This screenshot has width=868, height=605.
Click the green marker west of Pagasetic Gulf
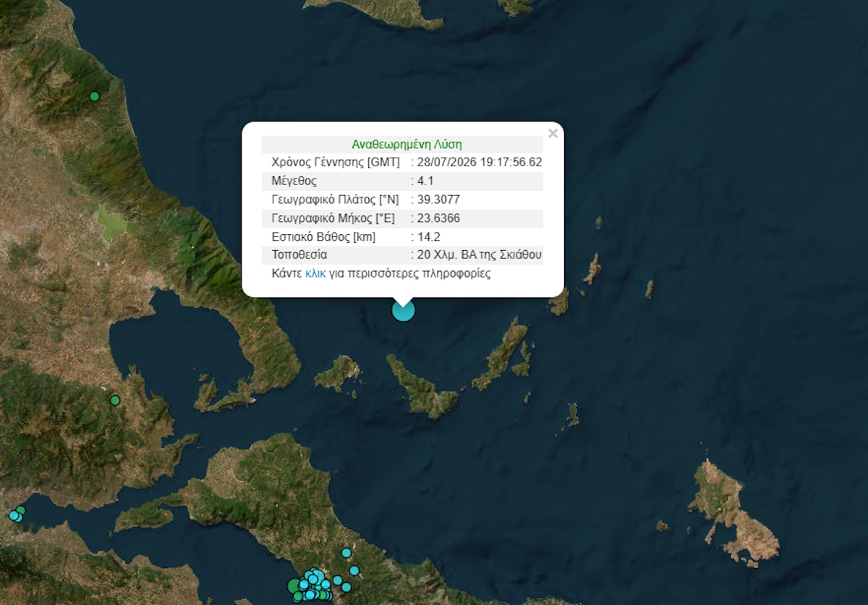(115, 400)
